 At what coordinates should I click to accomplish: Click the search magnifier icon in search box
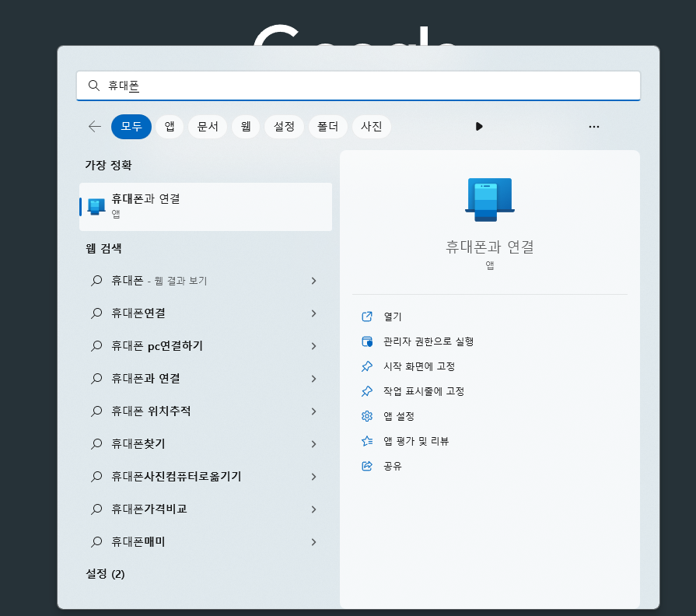pos(93,86)
